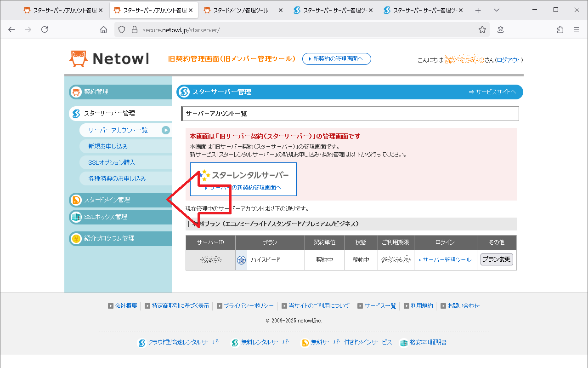Click the ログアウト link
Viewport: 588px width, 368px height.
coord(509,60)
